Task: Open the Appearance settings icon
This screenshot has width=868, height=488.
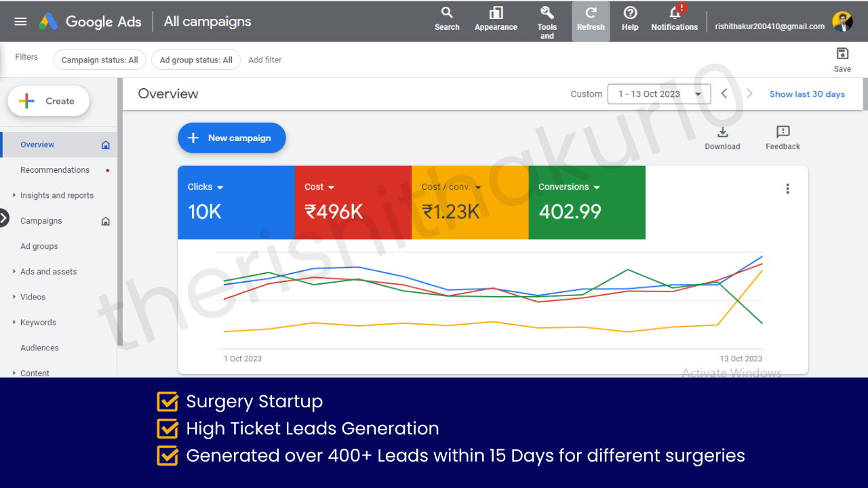Action: [x=496, y=14]
